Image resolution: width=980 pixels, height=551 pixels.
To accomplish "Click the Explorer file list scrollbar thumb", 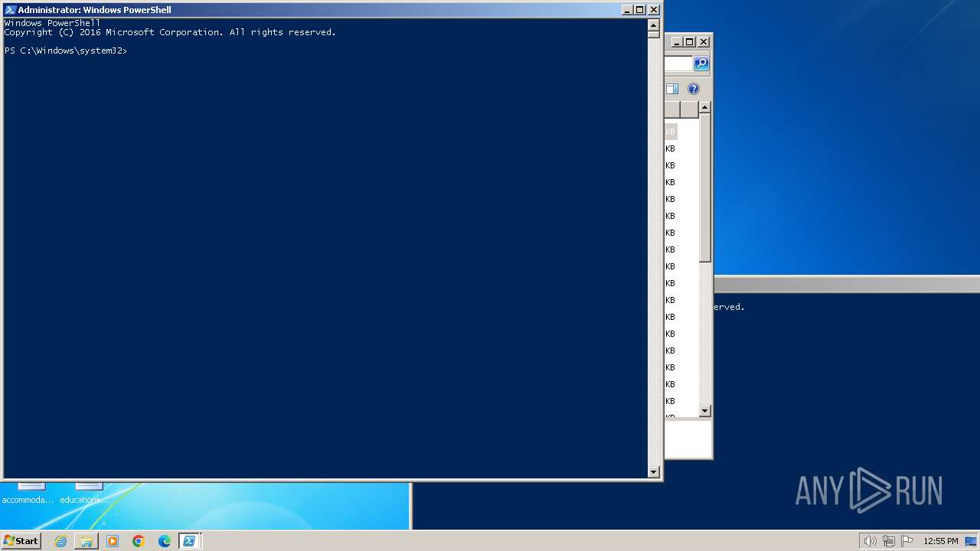I will tap(705, 188).
